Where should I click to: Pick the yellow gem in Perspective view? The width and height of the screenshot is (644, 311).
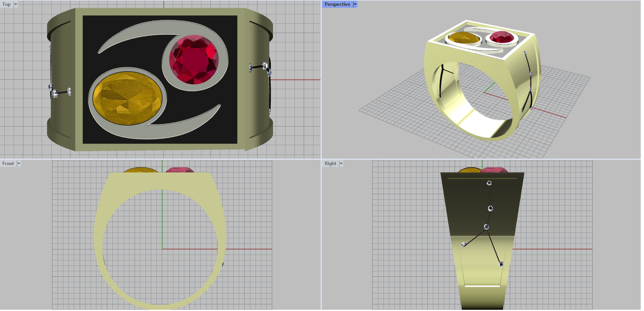coord(463,38)
